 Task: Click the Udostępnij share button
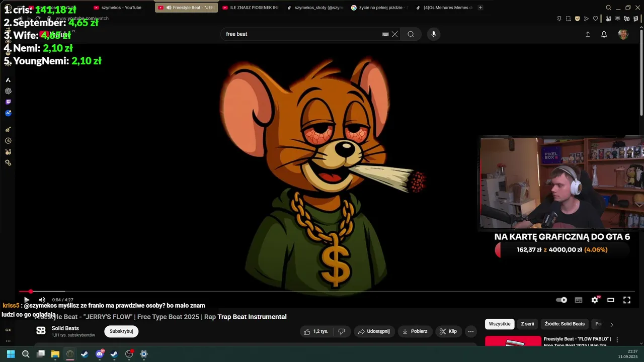tap(373, 331)
